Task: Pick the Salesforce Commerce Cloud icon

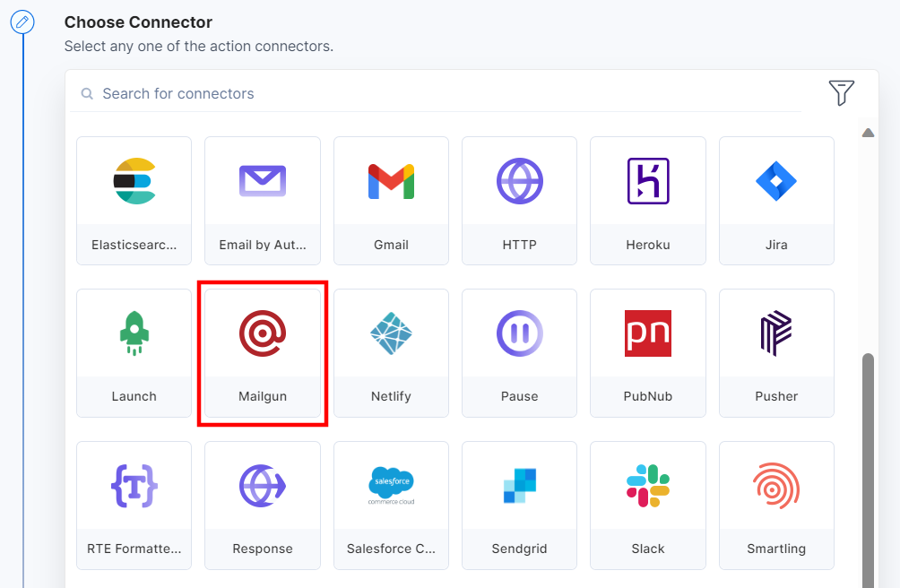Action: [391, 486]
